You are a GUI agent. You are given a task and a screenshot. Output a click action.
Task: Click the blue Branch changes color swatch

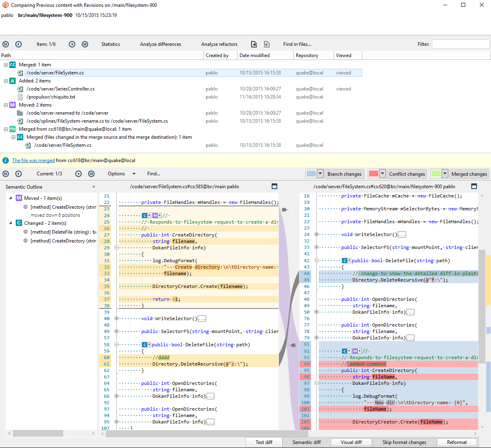(x=311, y=174)
